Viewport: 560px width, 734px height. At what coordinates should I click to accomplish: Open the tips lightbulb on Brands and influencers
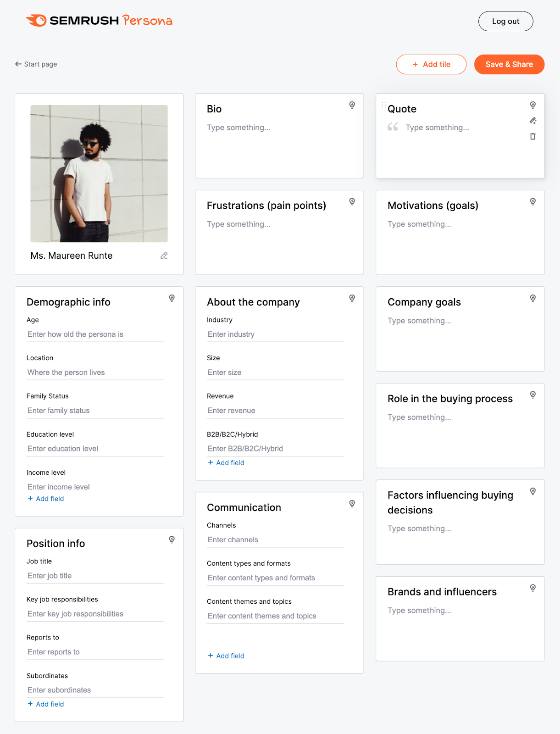point(532,588)
